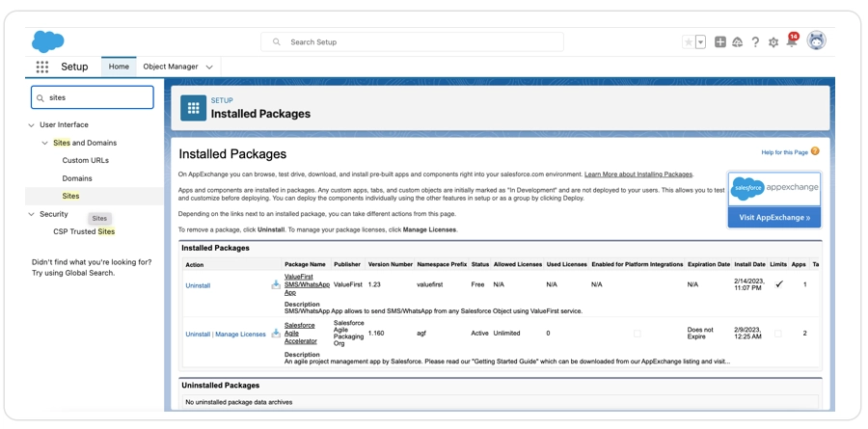This screenshot has width=868, height=429.
Task: Collapse the User Interface tree section
Action: (x=32, y=125)
